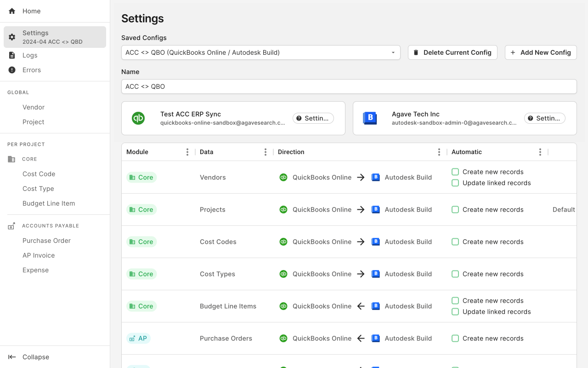Screen dimensions: 588x368
Task: Click Add New Config button
Action: point(541,52)
